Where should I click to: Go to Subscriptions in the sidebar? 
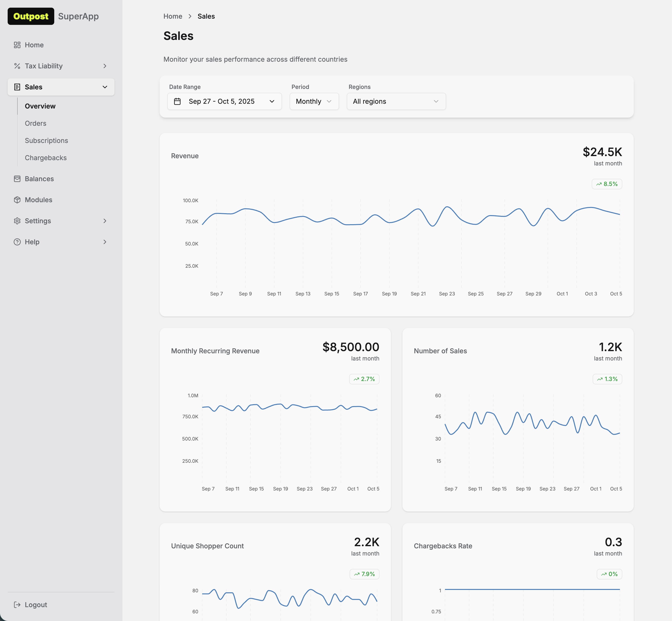tap(46, 141)
